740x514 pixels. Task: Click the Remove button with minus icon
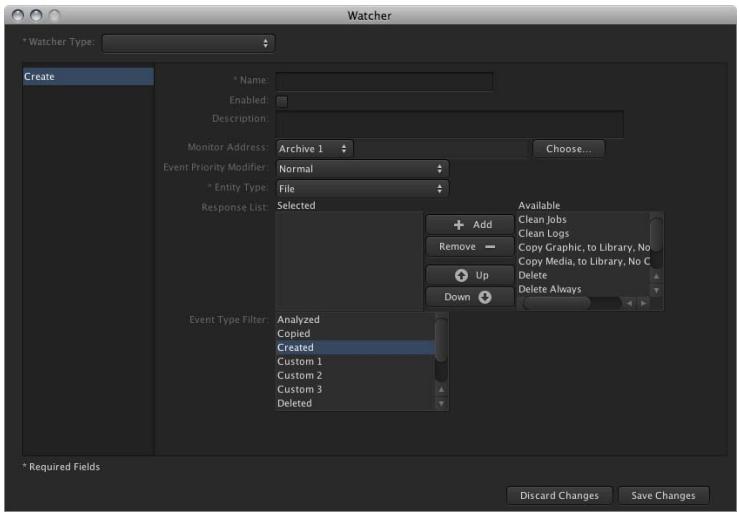470,246
